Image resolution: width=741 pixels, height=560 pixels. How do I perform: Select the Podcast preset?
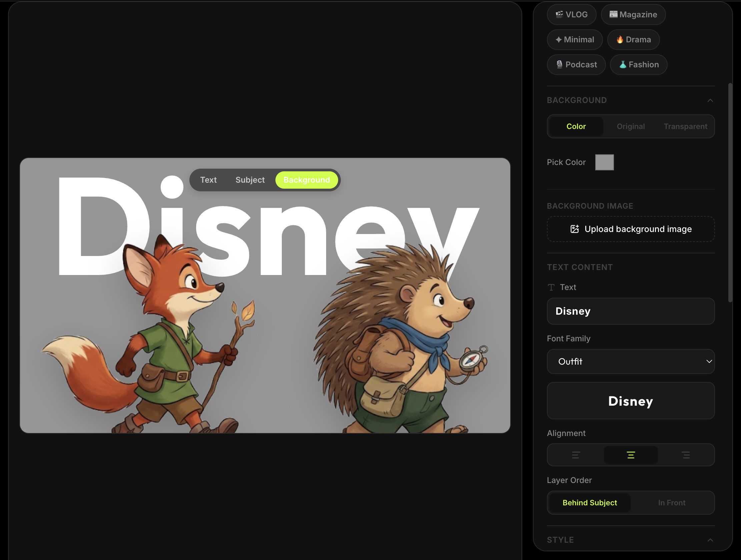576,65
